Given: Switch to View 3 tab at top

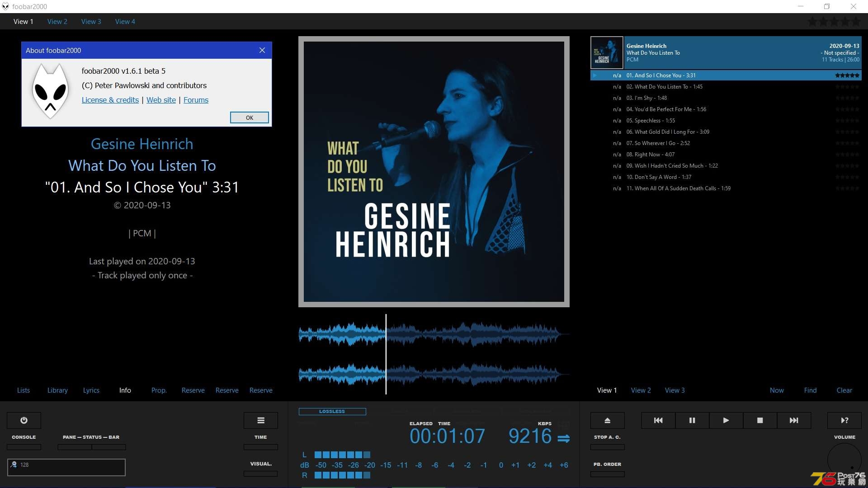Looking at the screenshot, I should coord(91,21).
